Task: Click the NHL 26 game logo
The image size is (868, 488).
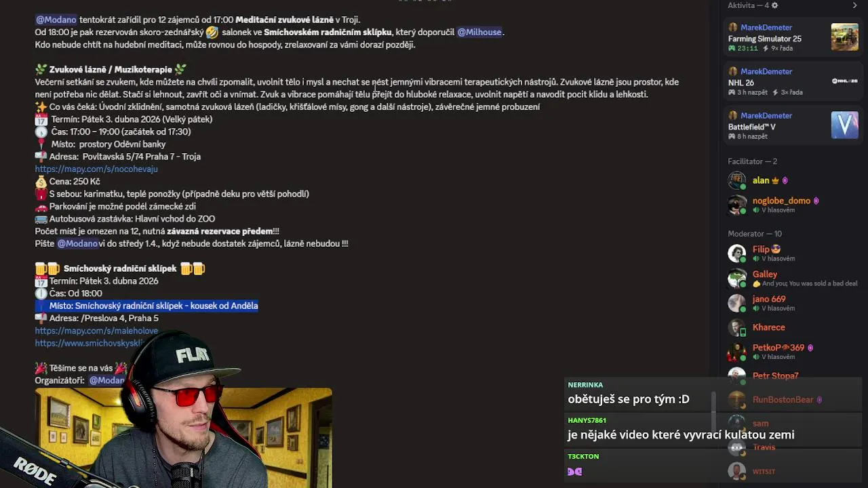Action: (x=844, y=81)
